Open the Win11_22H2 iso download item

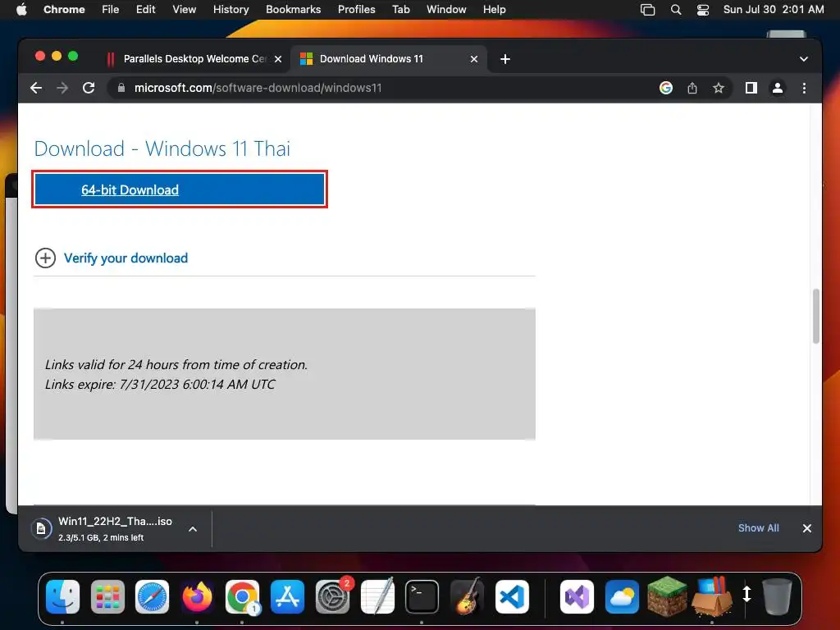tap(115, 528)
